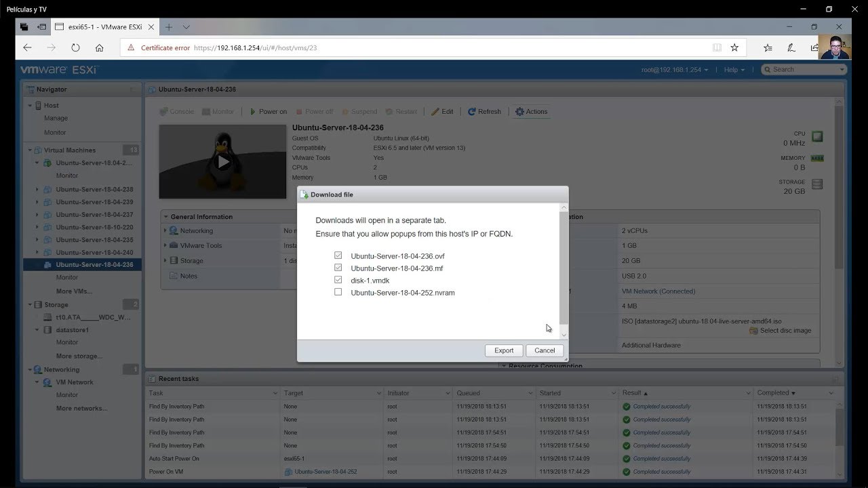Select Manage under Host

tap(56, 119)
